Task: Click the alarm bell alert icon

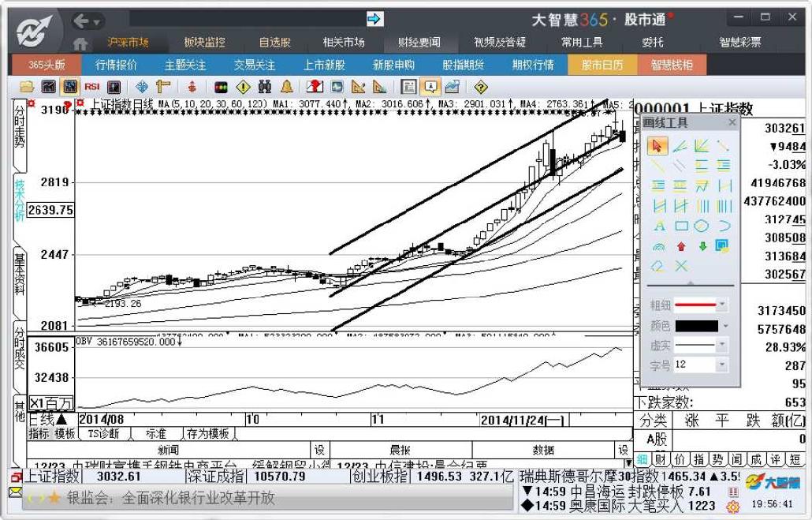Action: tap(287, 87)
